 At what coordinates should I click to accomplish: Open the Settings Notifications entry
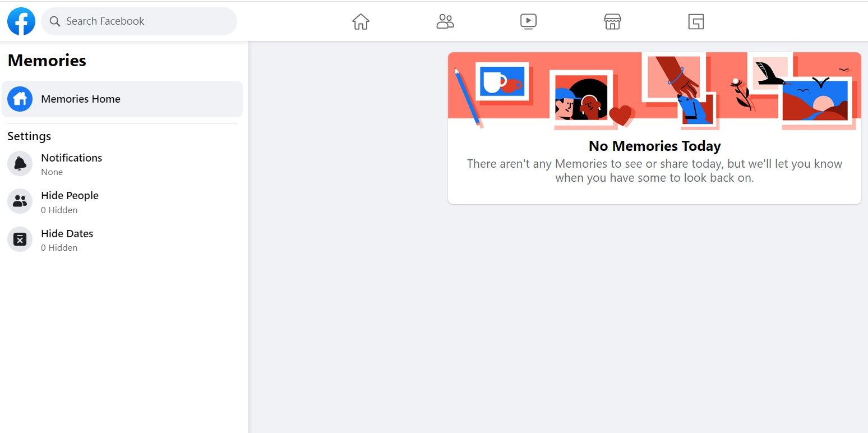(x=71, y=158)
